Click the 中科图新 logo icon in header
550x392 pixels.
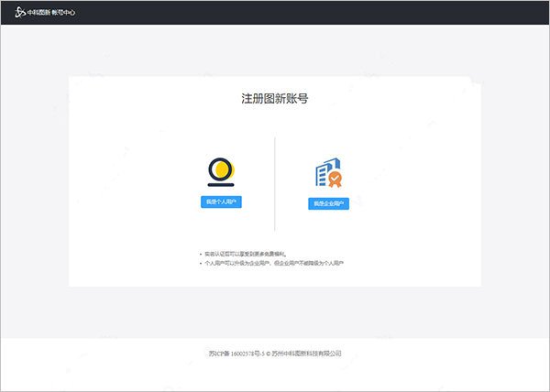[19, 12]
